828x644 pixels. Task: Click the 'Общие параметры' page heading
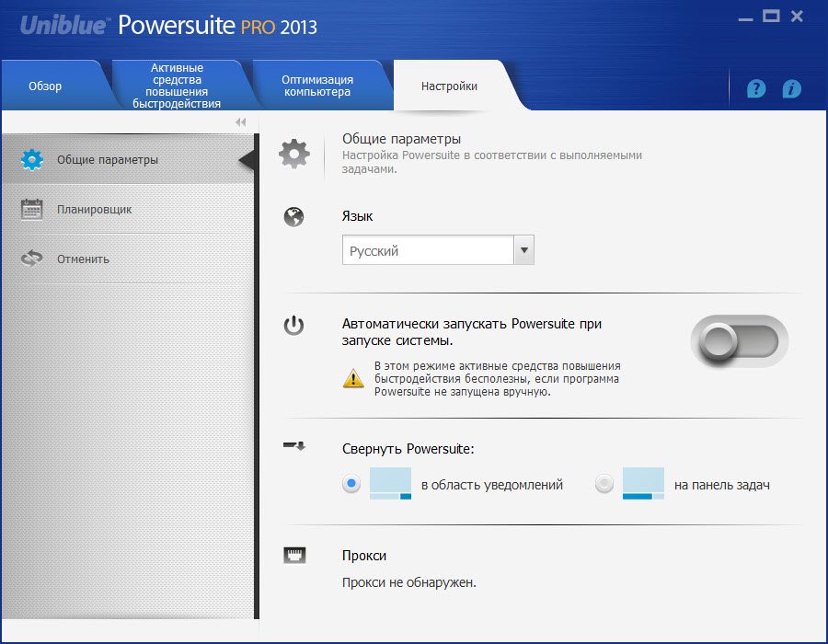pos(401,139)
